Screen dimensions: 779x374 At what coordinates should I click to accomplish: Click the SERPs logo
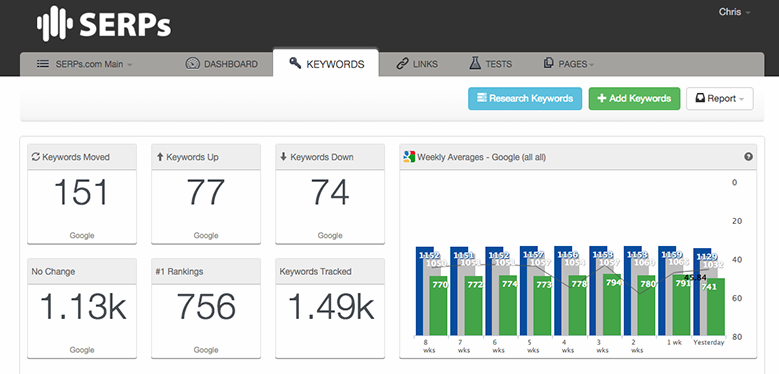(x=104, y=25)
